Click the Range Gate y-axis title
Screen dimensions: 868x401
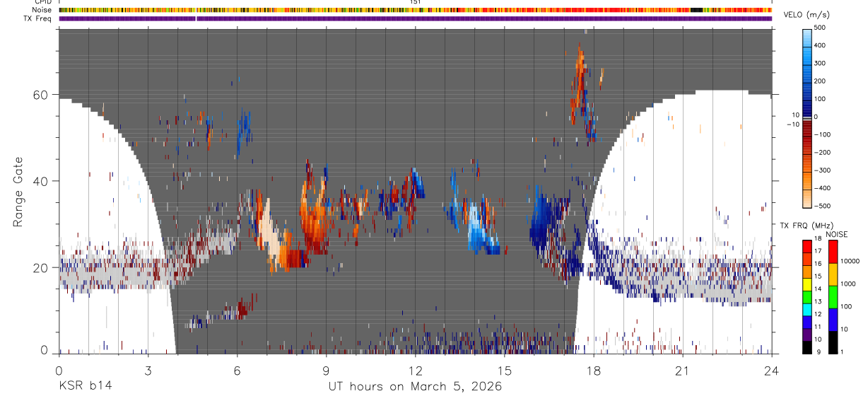(x=17, y=192)
